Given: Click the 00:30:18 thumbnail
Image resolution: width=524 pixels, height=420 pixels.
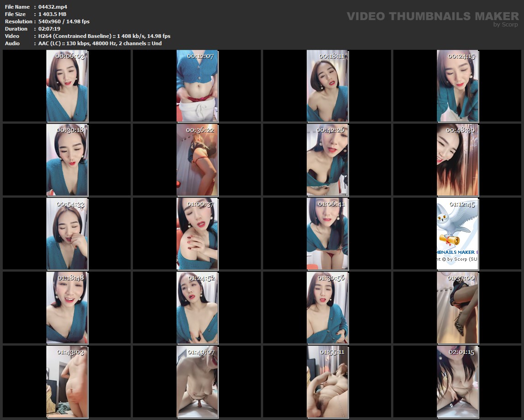Looking at the screenshot, I should point(67,160).
